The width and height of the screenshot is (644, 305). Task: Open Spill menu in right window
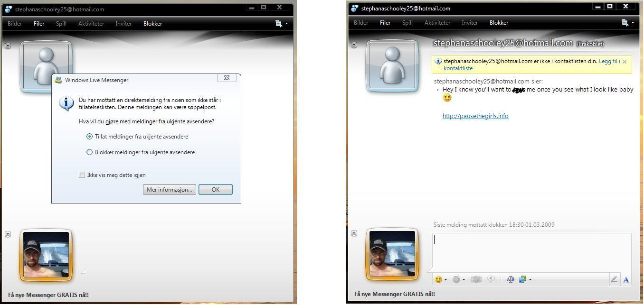click(x=407, y=23)
